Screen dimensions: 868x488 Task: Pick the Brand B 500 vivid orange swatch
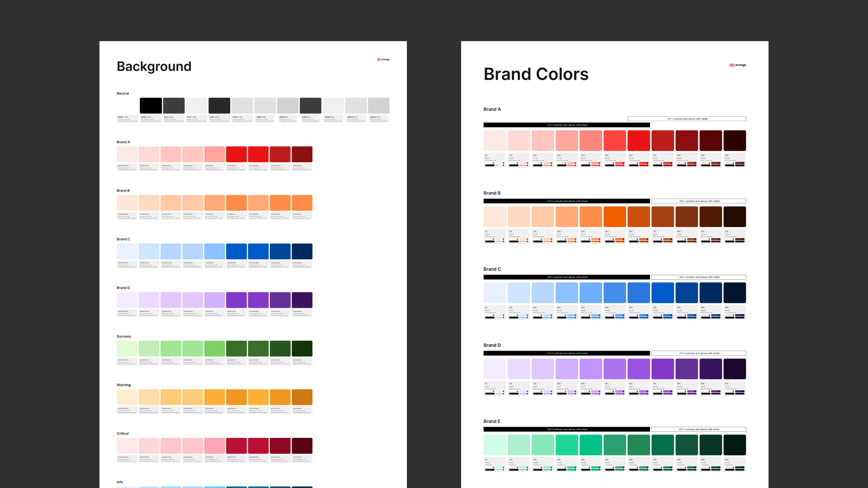(x=615, y=216)
